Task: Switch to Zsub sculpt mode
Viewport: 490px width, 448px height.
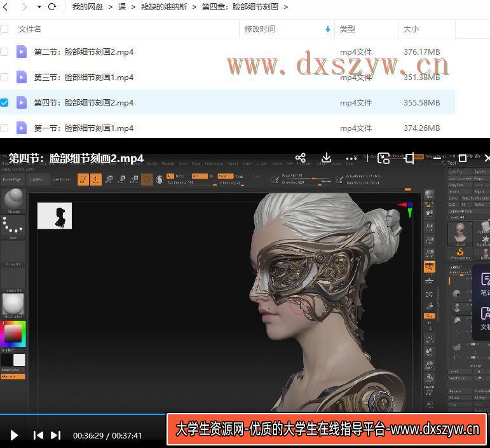Action: click(x=239, y=176)
